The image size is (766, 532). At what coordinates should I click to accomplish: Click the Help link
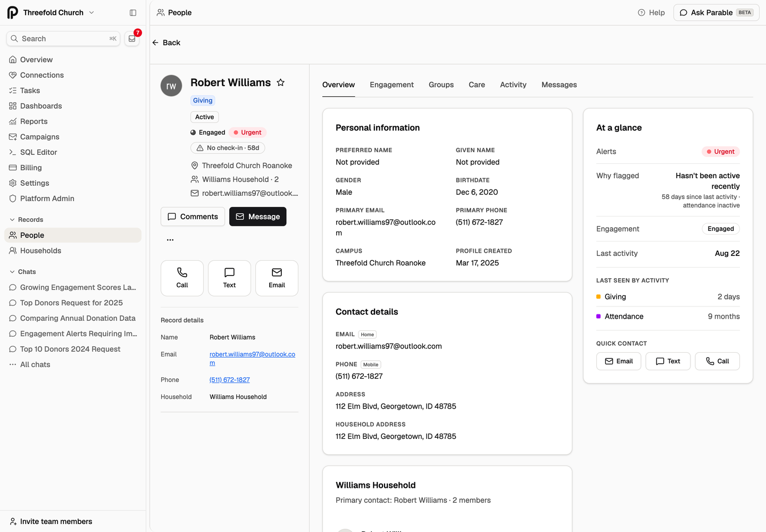click(651, 13)
